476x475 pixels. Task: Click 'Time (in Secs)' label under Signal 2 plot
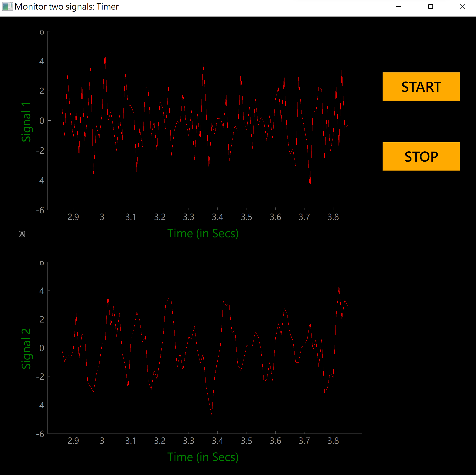(203, 457)
